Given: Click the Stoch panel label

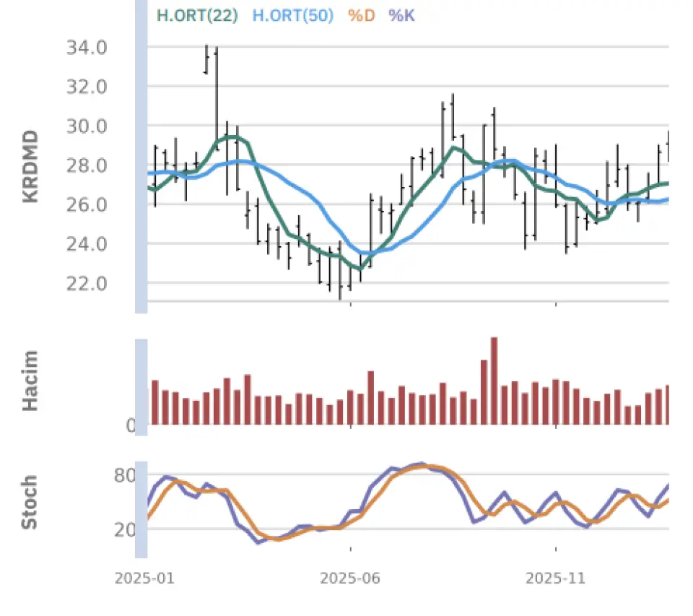Looking at the screenshot, I should pos(29,502).
